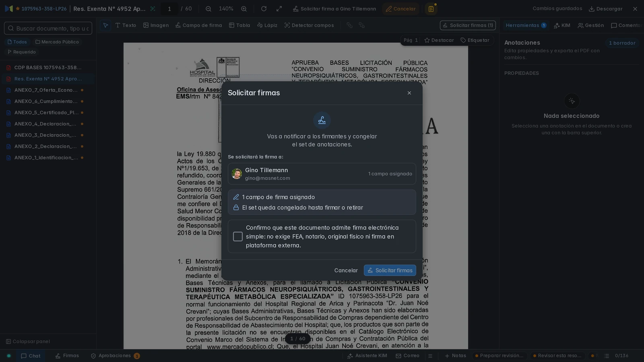Switch to the Herramientas tab
Viewport: 644px width, 362px height.
(x=526, y=25)
